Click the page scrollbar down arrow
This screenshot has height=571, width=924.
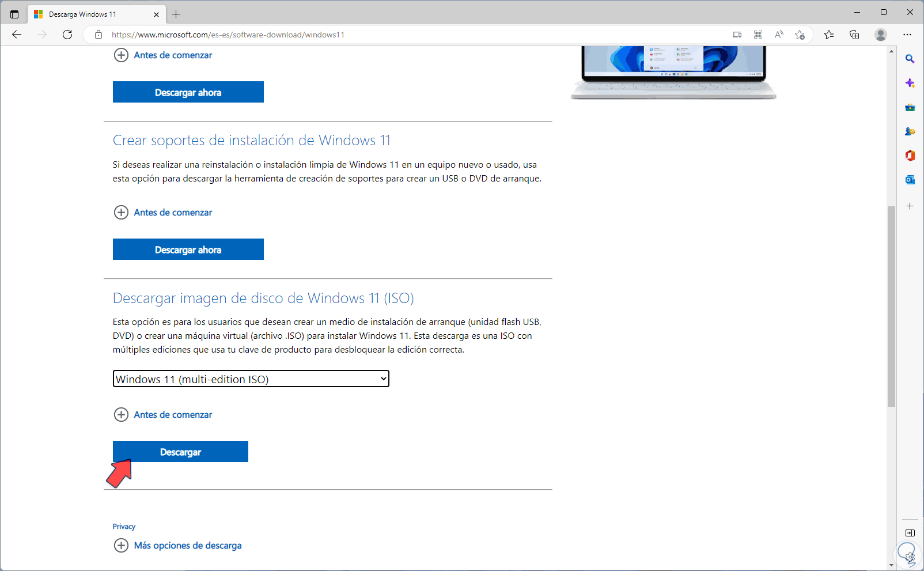coord(892,565)
